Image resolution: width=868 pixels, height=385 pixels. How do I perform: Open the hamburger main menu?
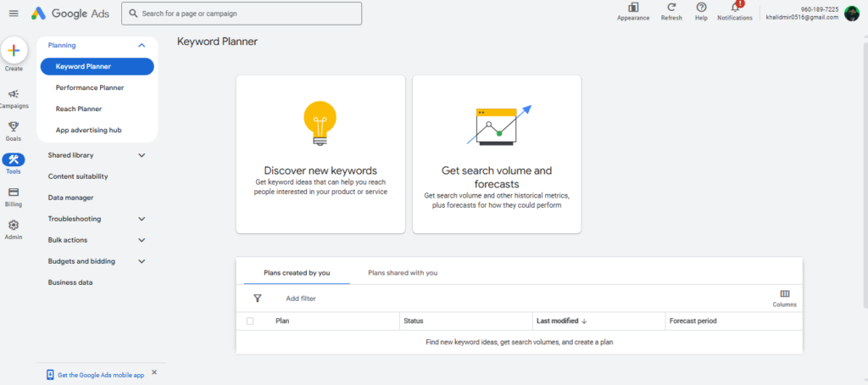(14, 14)
